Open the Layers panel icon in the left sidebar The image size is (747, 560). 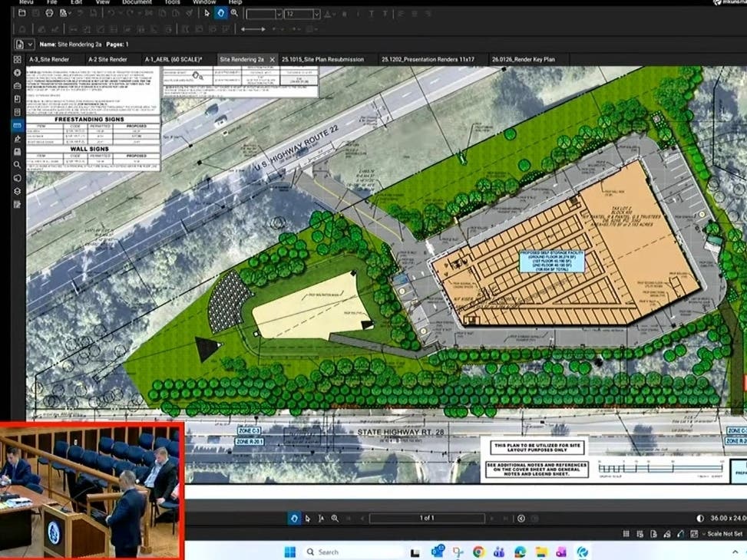coord(16,189)
